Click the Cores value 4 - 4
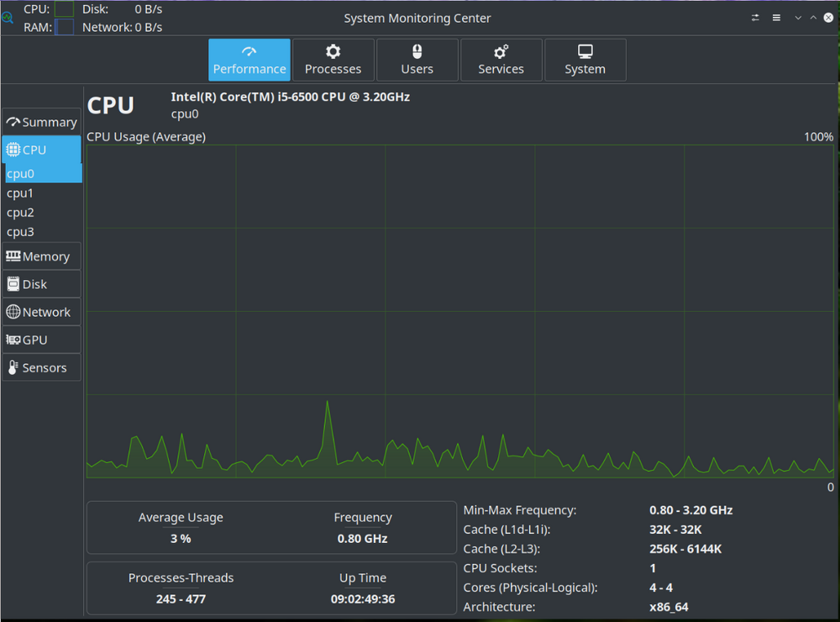The height and width of the screenshot is (622, 840). coord(661,588)
